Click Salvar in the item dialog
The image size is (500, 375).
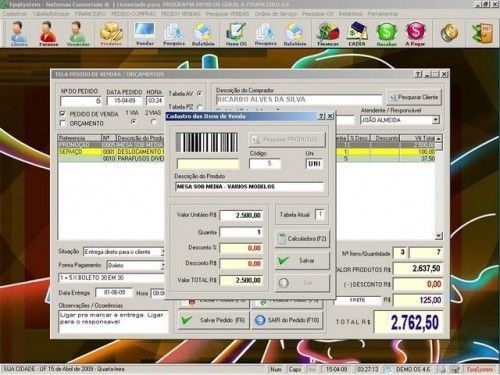(x=303, y=261)
